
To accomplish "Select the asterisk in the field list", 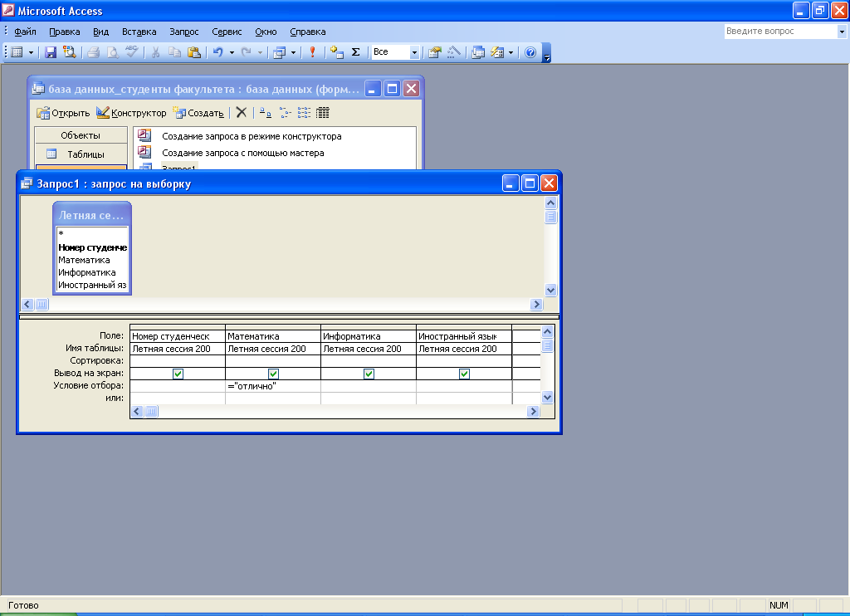I will pos(61,235).
